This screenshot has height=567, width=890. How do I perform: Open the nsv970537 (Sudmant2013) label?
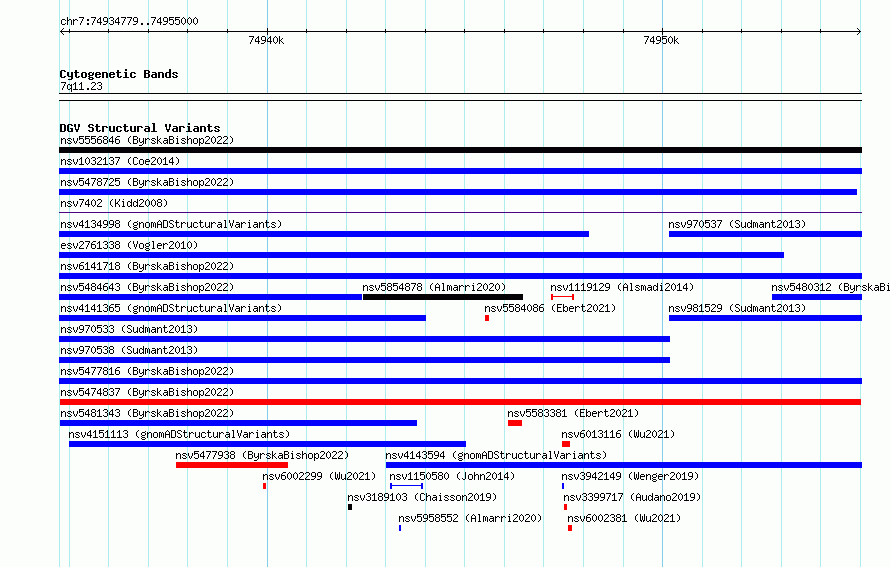737,224
